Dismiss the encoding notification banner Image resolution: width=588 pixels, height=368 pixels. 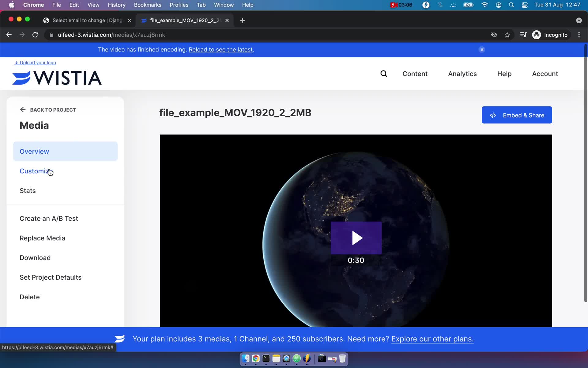pos(481,50)
